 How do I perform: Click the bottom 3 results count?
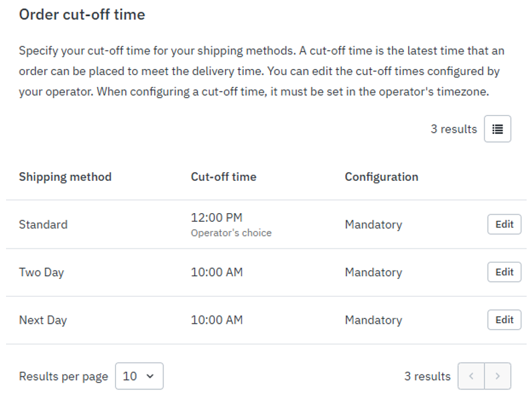tap(427, 376)
